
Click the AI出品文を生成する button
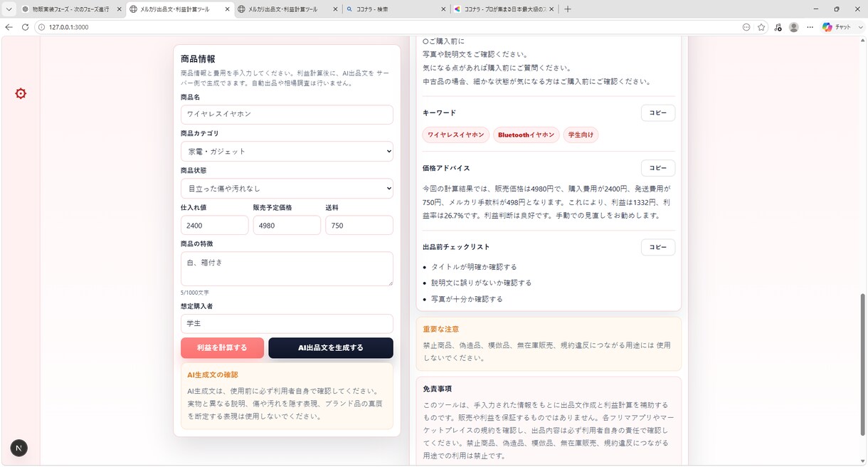331,347
